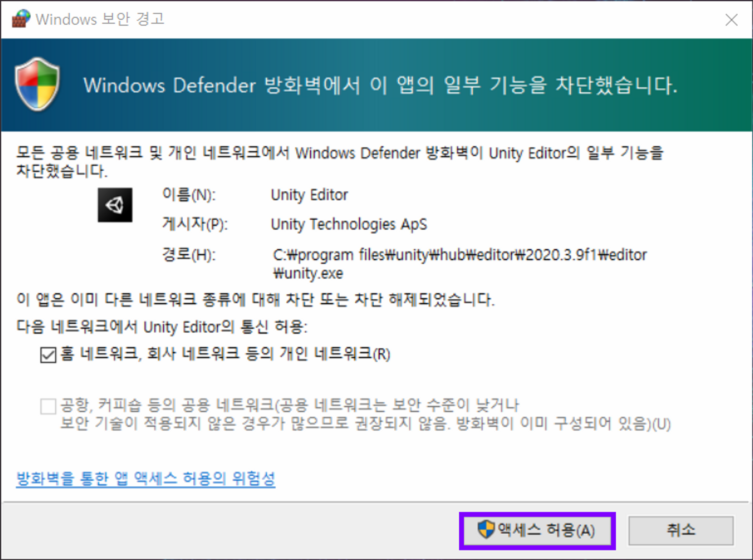Click the 경로(H): label
This screenshot has height=560, width=753.
coord(189,255)
